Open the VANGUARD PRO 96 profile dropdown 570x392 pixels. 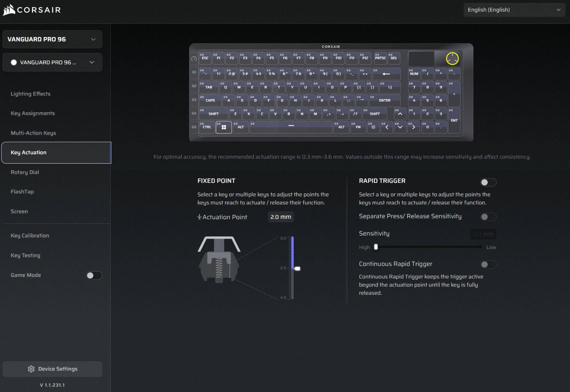tap(52, 62)
